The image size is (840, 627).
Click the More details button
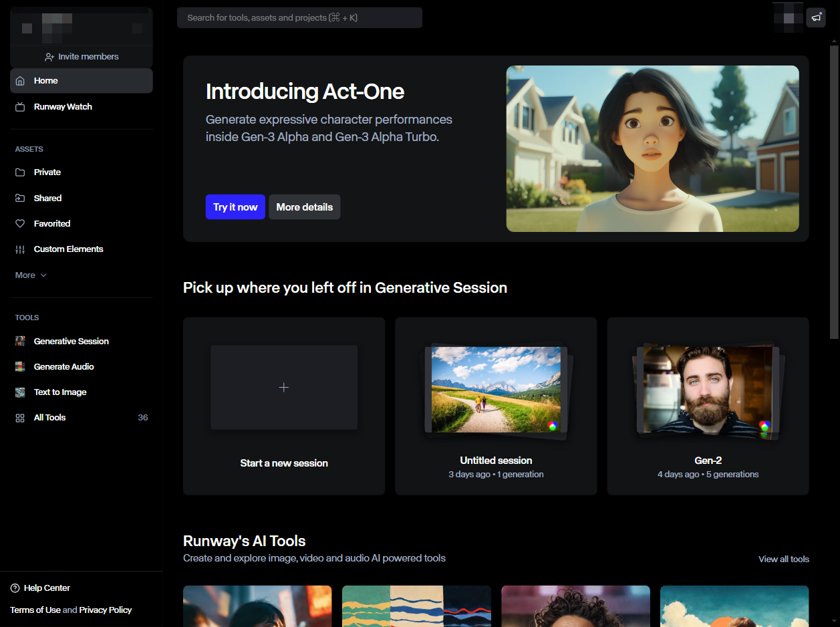tap(305, 207)
